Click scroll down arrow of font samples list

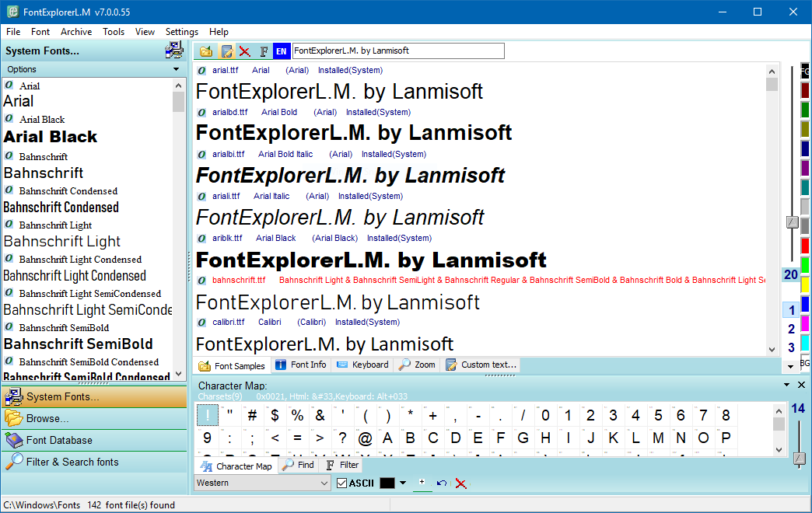pyautogui.click(x=772, y=350)
